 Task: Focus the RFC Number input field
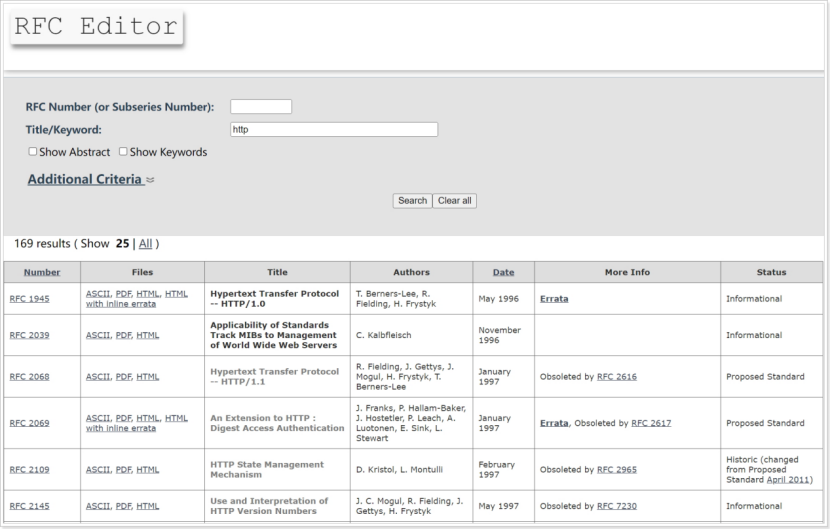[261, 106]
